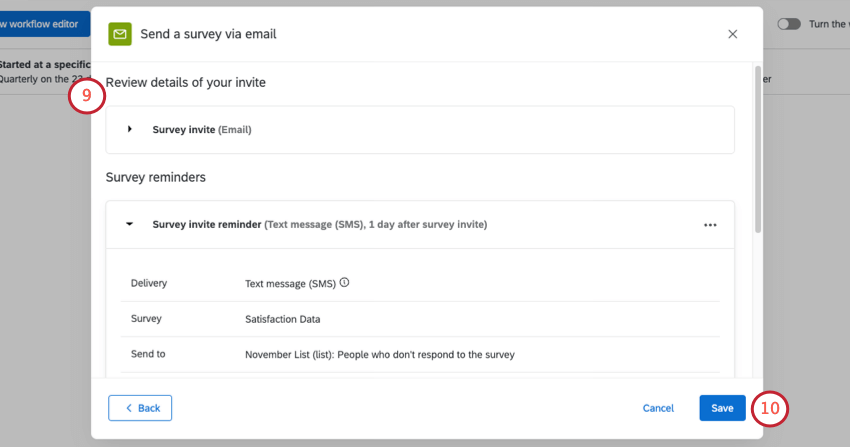Click the November List send-to value
This screenshot has height=447, width=850.
click(379, 354)
